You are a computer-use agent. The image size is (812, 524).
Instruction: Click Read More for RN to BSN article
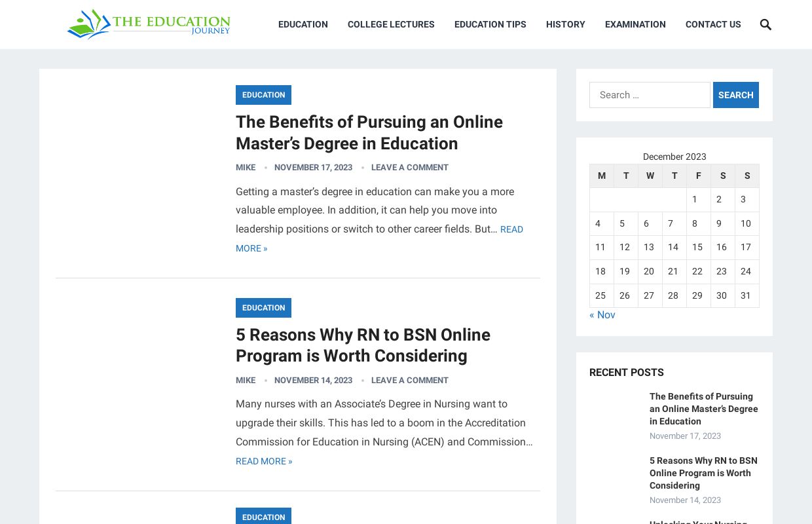[264, 461]
